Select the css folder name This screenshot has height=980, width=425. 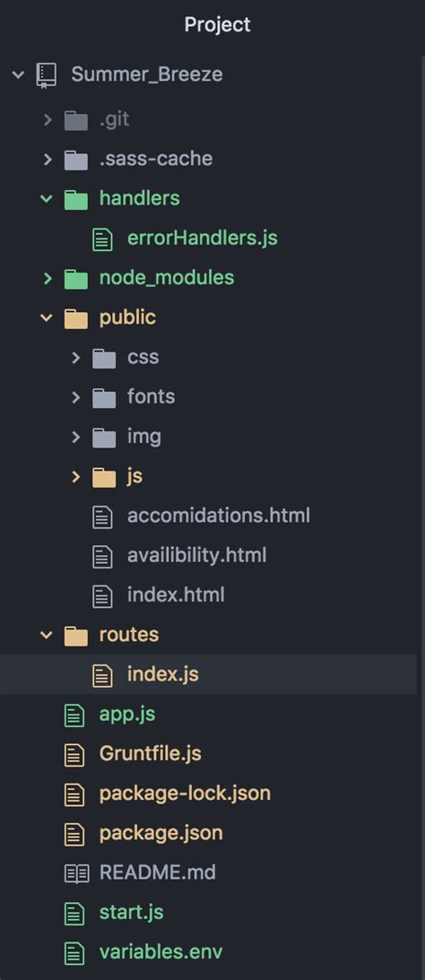143,358
